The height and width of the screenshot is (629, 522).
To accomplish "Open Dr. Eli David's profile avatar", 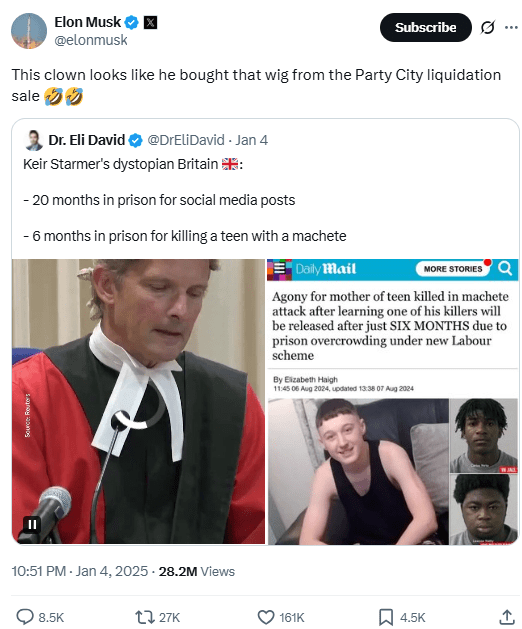I will coord(34,140).
